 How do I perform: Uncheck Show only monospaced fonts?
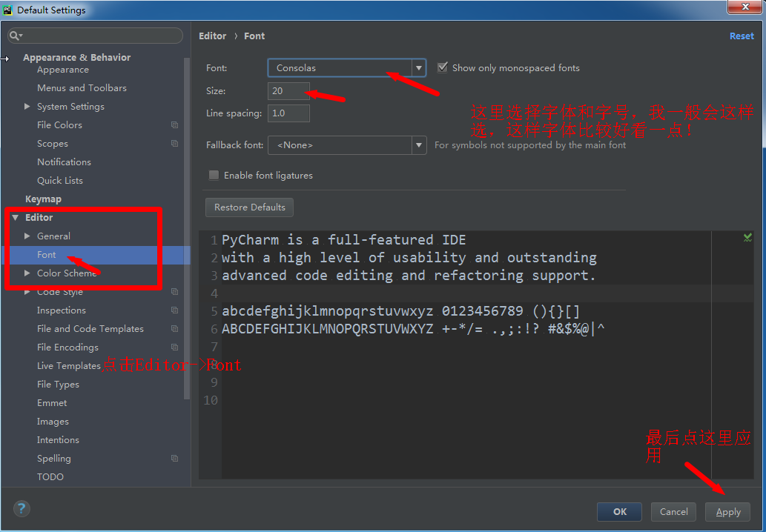coord(443,67)
